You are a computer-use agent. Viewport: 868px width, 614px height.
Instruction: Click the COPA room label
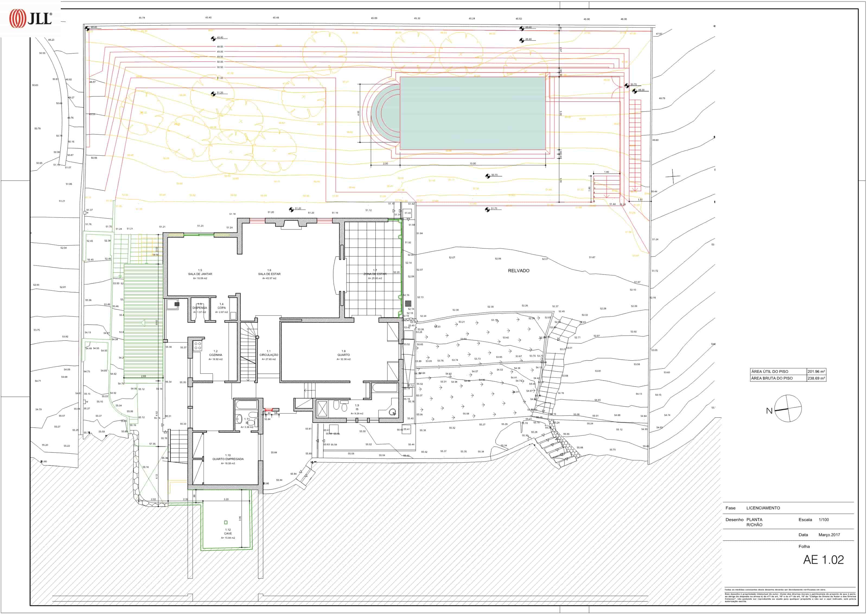click(x=222, y=308)
